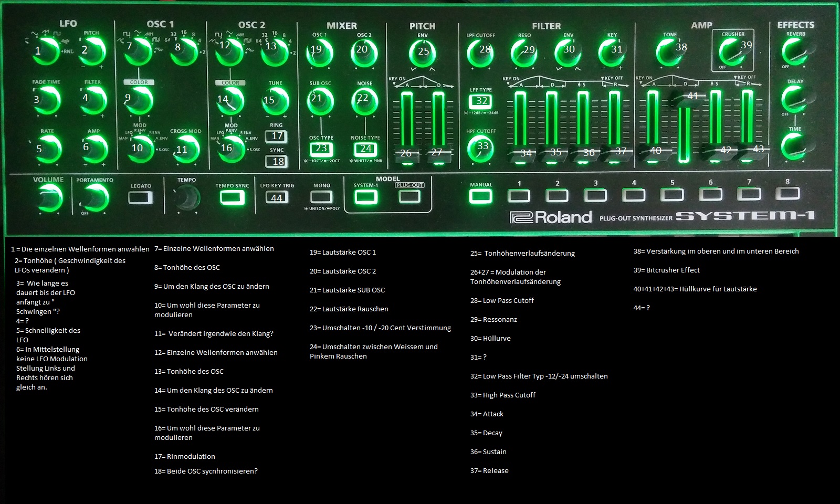Click the master VOLUME knob

point(48,199)
